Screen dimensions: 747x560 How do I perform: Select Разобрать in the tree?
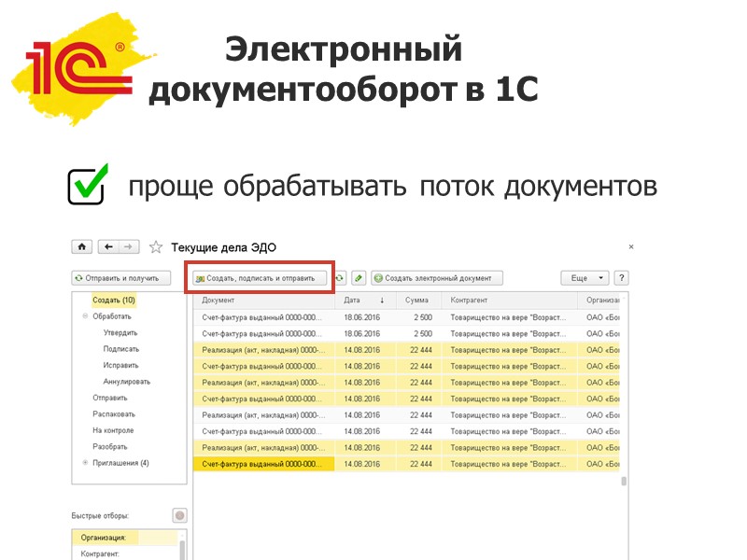tap(110, 447)
